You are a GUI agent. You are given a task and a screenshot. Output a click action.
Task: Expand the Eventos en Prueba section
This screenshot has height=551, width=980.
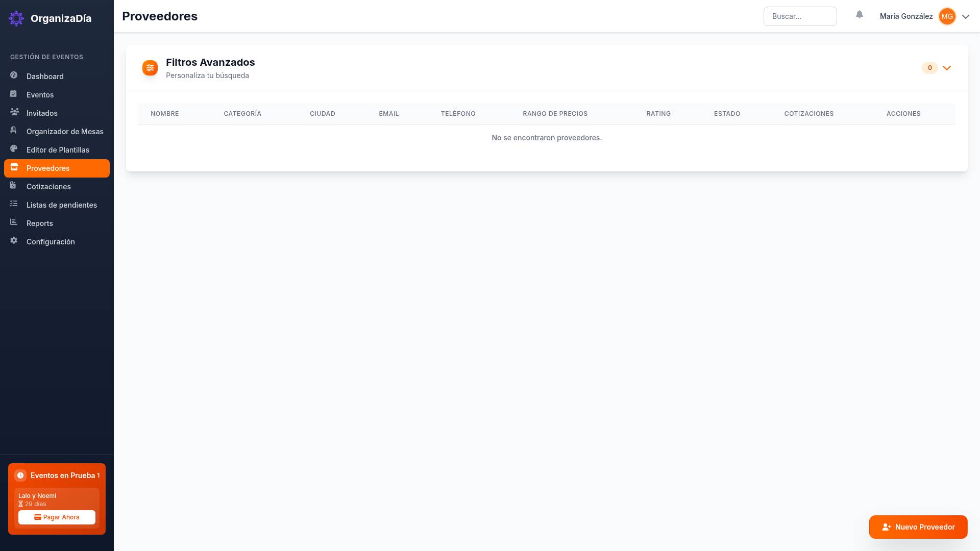57,475
